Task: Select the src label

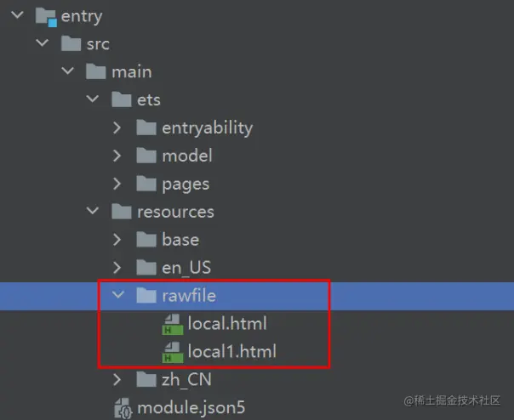Action: pos(98,44)
